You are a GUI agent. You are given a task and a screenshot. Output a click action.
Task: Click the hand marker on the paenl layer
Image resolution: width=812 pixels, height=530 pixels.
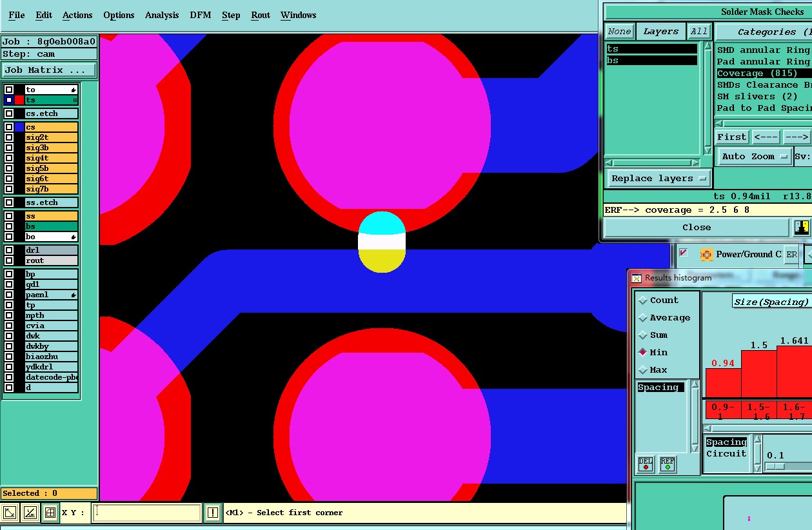[x=74, y=295]
